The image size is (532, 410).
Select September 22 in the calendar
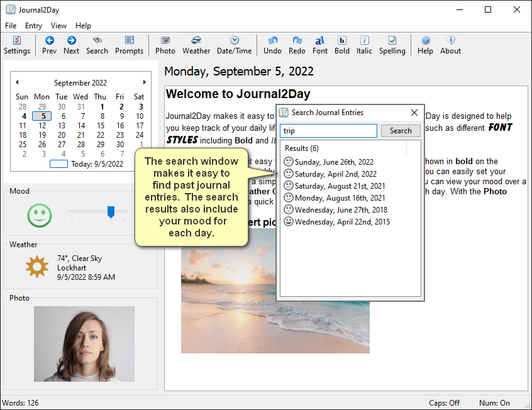click(101, 135)
